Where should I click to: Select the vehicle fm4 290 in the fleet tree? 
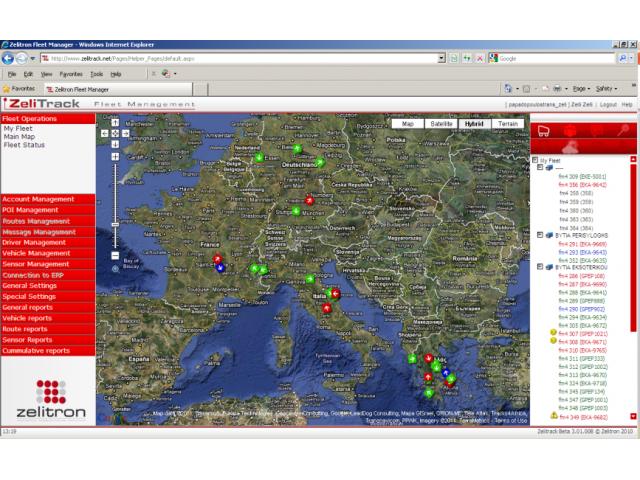coord(582,309)
